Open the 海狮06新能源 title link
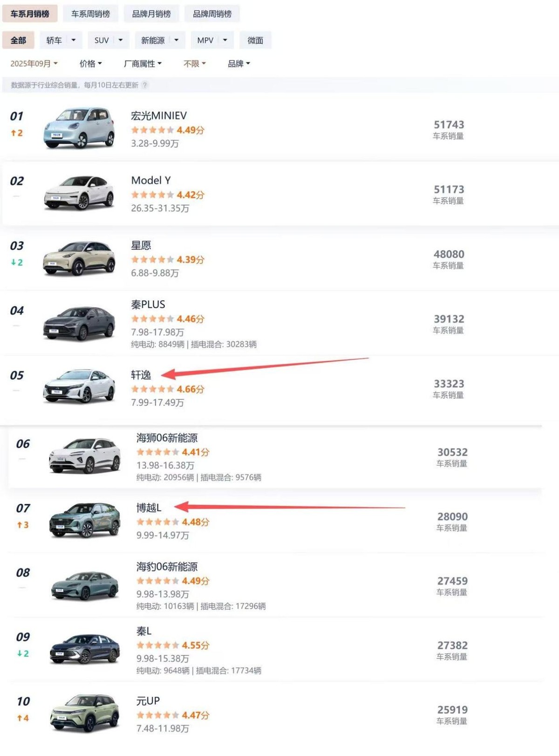This screenshot has height=756, width=559. click(x=167, y=438)
